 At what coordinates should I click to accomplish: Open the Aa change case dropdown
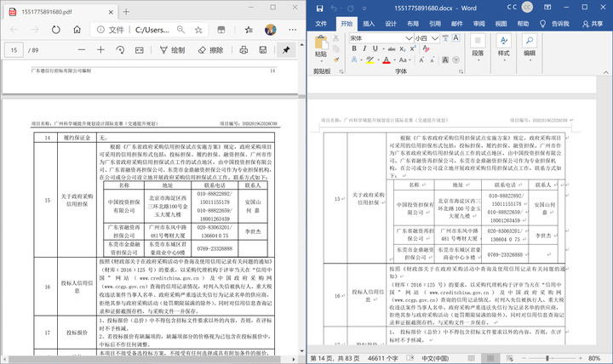pyautogui.click(x=404, y=60)
